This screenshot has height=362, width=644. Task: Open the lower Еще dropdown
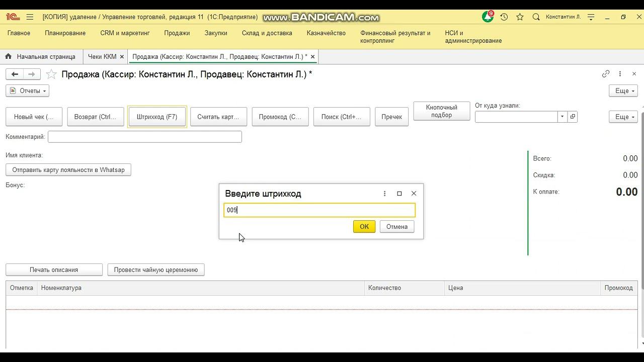tap(623, 117)
